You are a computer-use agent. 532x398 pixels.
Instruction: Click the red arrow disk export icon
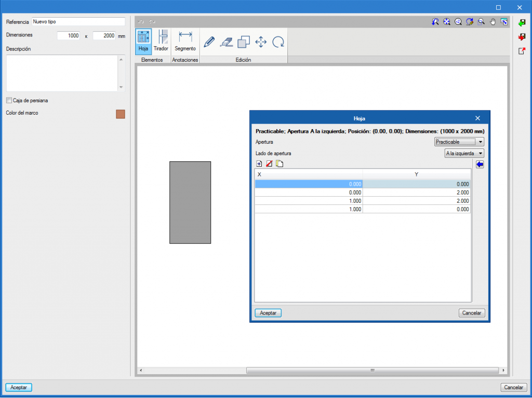pyautogui.click(x=522, y=37)
